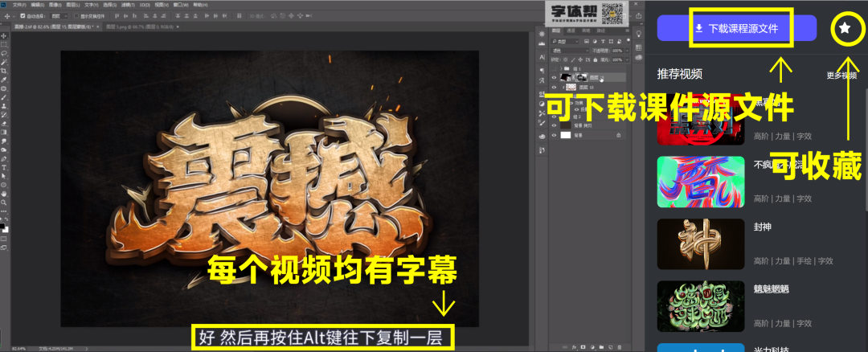Open the fill value dropdown arrow
The width and height of the screenshot is (868, 352).
point(627,59)
